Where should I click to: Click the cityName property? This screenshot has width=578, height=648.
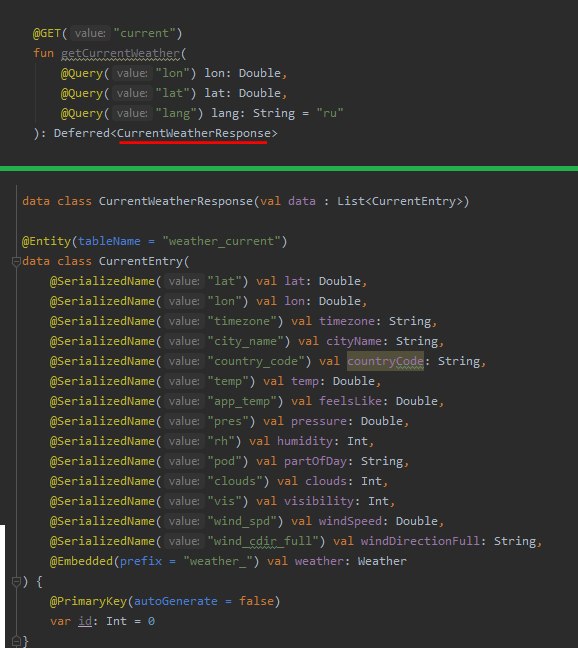click(354, 341)
